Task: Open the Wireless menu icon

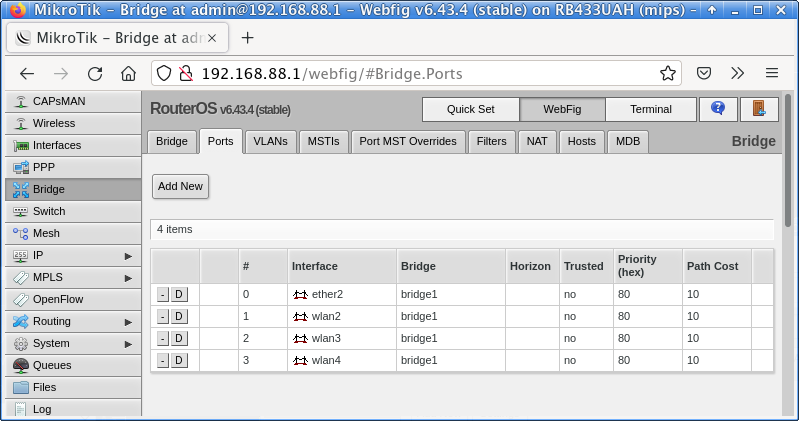Action: [x=21, y=123]
